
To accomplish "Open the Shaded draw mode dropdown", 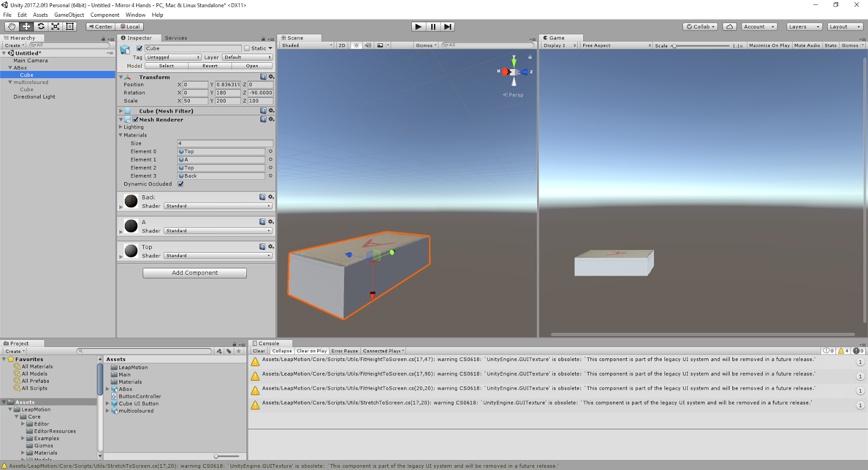I will [306, 46].
